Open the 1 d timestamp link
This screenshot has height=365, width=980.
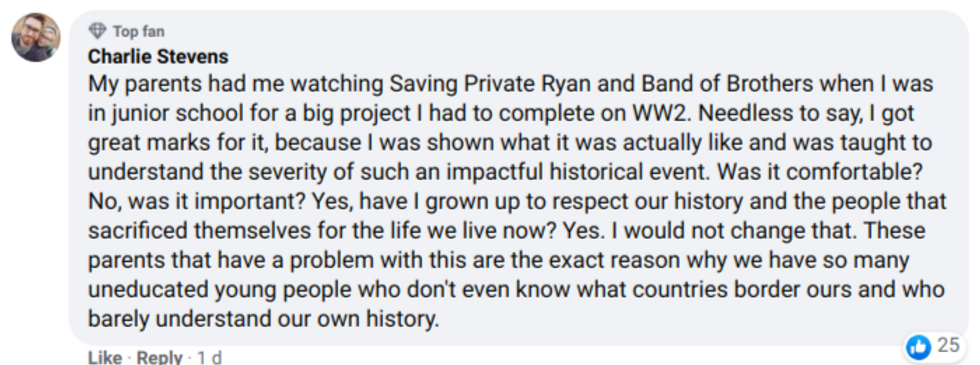pyautogui.click(x=209, y=358)
